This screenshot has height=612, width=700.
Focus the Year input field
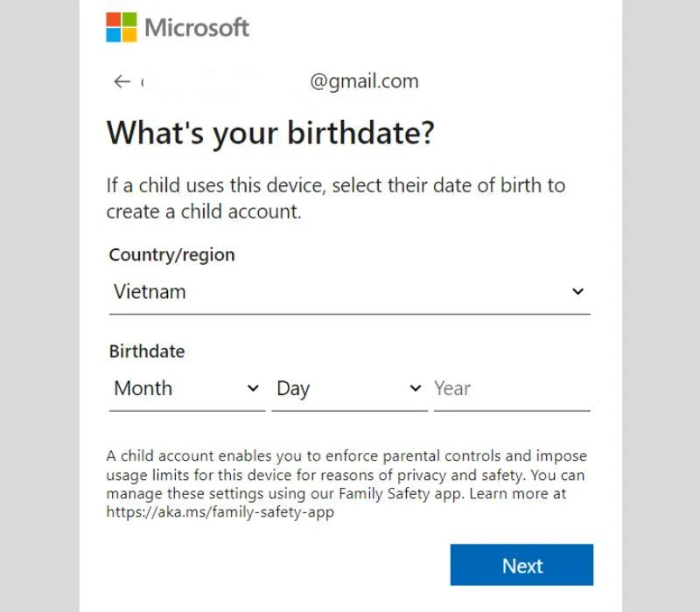tap(512, 388)
